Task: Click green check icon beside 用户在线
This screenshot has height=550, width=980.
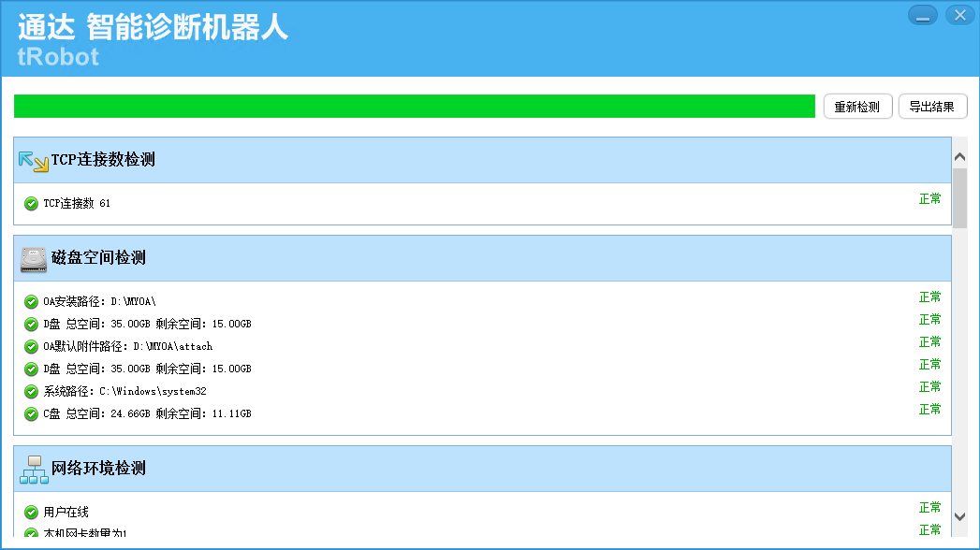Action: (x=31, y=513)
